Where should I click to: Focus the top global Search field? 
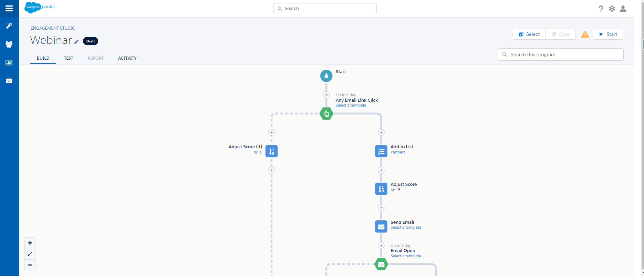point(325,9)
